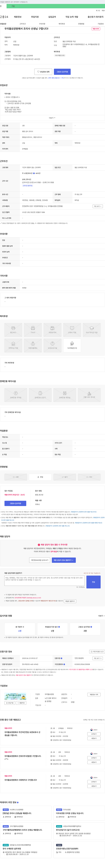Viewport: 105px width, 868px height.
Task: Open recommended 구미가톨릭요양병원 조리사 posting
Action: point(23,830)
